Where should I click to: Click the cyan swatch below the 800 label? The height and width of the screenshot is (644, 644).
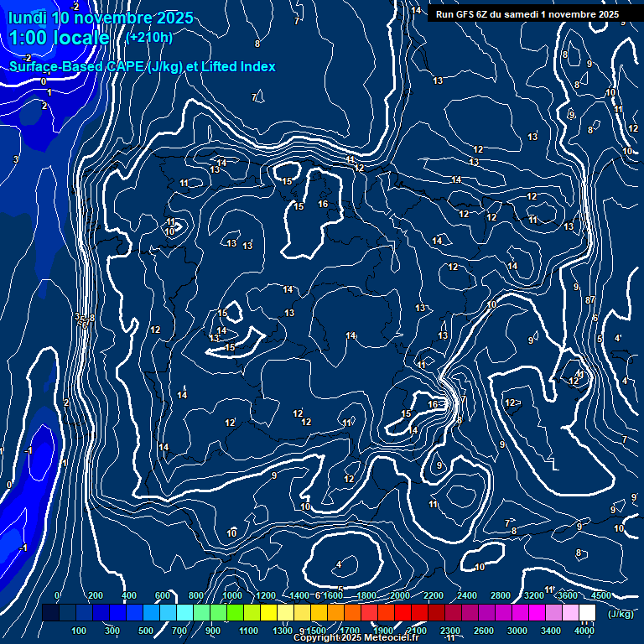[184, 612]
